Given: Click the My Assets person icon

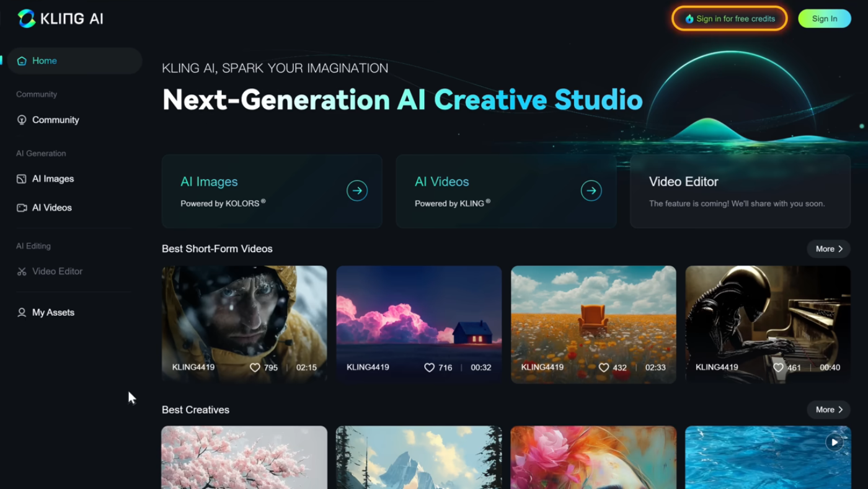Looking at the screenshot, I should click(22, 313).
